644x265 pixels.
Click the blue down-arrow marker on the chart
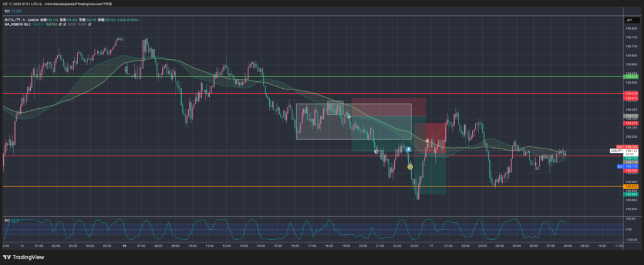click(x=409, y=149)
